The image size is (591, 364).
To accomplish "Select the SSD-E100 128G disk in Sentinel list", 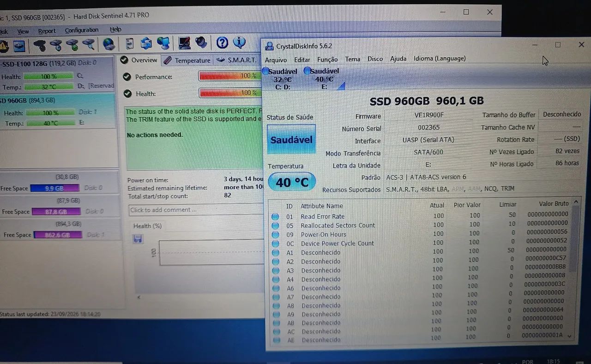I will (57, 75).
